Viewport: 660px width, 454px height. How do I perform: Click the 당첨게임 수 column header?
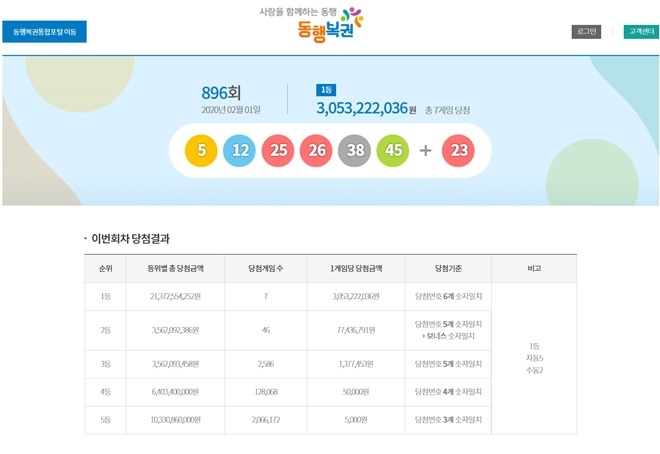click(x=266, y=268)
